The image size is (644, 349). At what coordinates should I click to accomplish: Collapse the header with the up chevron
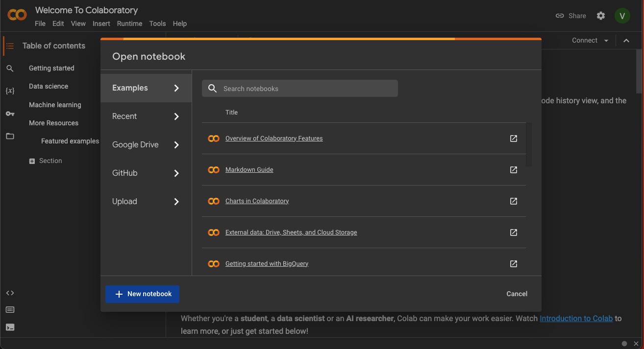point(626,41)
